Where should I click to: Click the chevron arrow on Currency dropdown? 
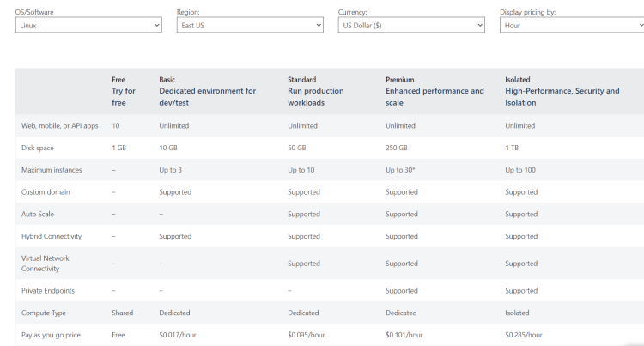[x=480, y=26]
